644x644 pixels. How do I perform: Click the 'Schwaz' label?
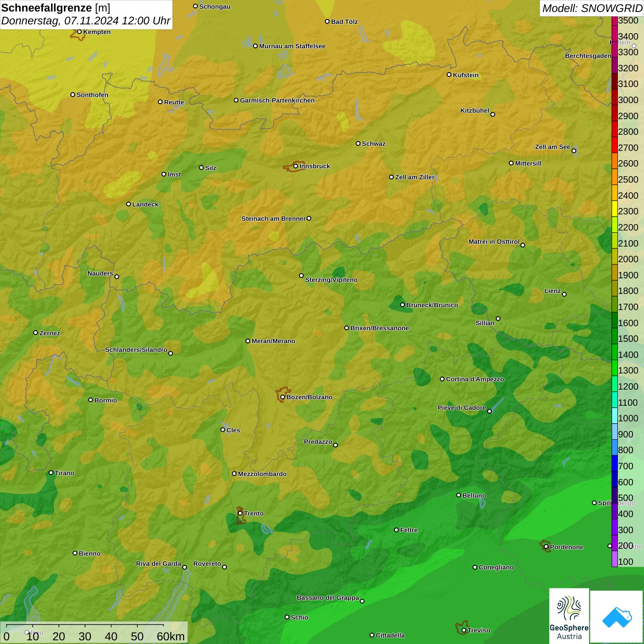tap(374, 144)
